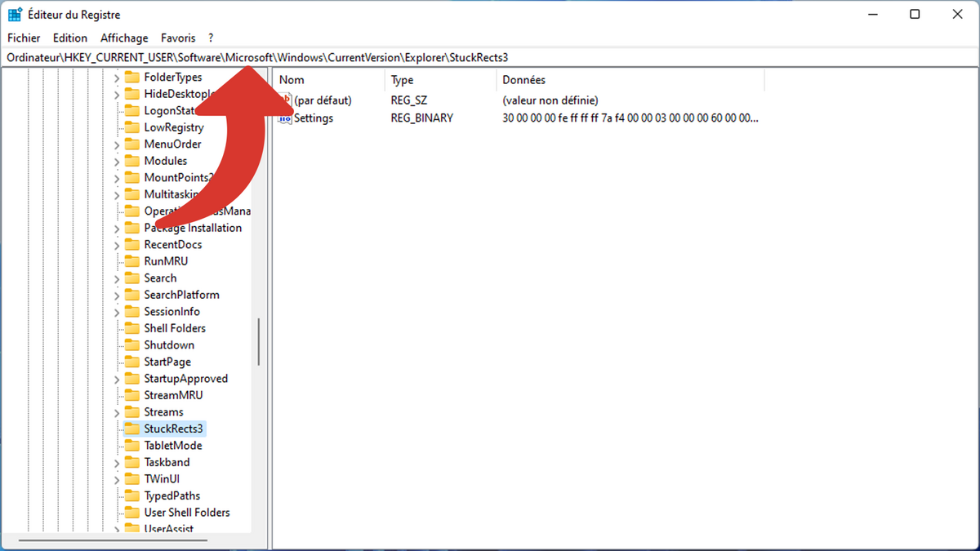Viewport: 980px width, 551px height.
Task: Expand the StartupApproved key
Action: point(116,379)
